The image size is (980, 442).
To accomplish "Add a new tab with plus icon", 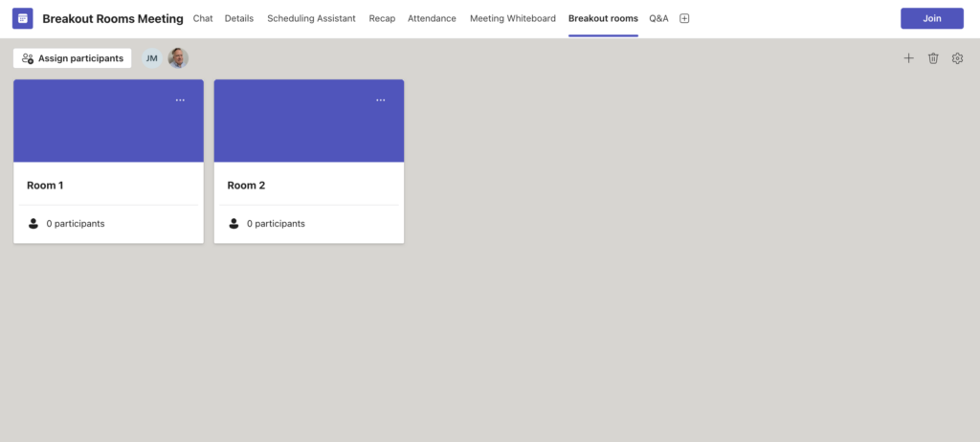I will click(684, 18).
